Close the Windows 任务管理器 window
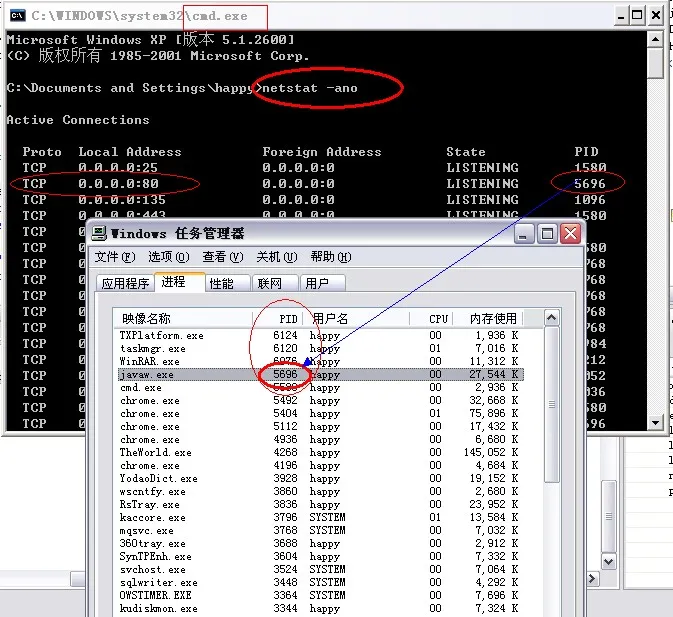Image resolution: width=673 pixels, height=617 pixels. 571,234
